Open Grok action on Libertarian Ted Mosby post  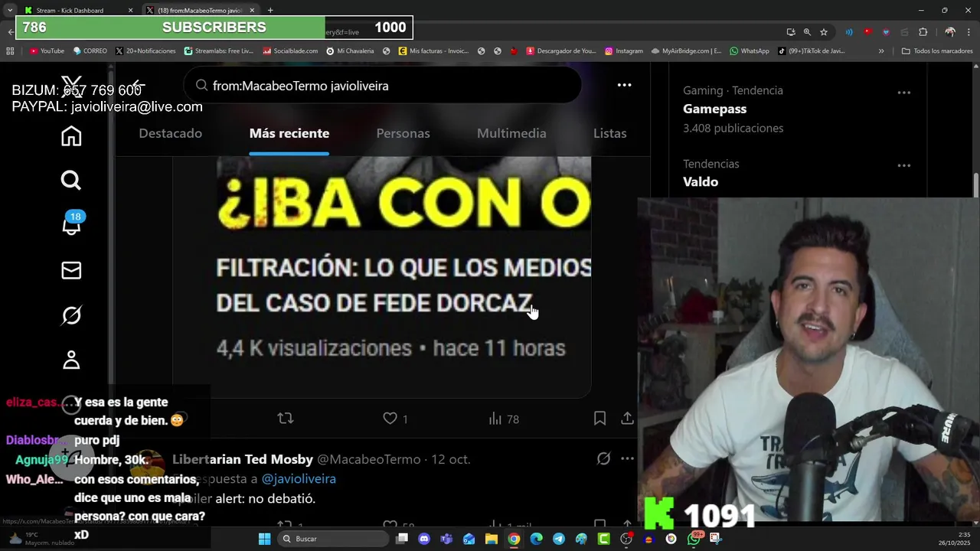click(603, 458)
